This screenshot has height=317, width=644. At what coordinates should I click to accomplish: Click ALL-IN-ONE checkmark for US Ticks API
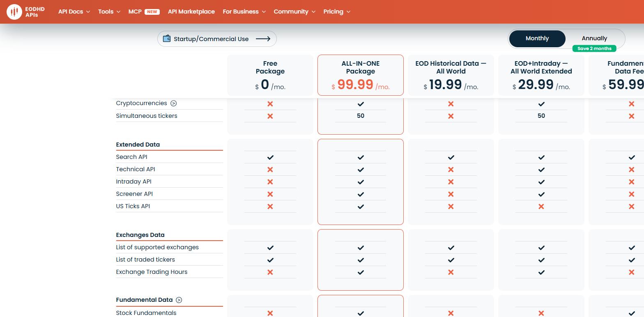361,207
